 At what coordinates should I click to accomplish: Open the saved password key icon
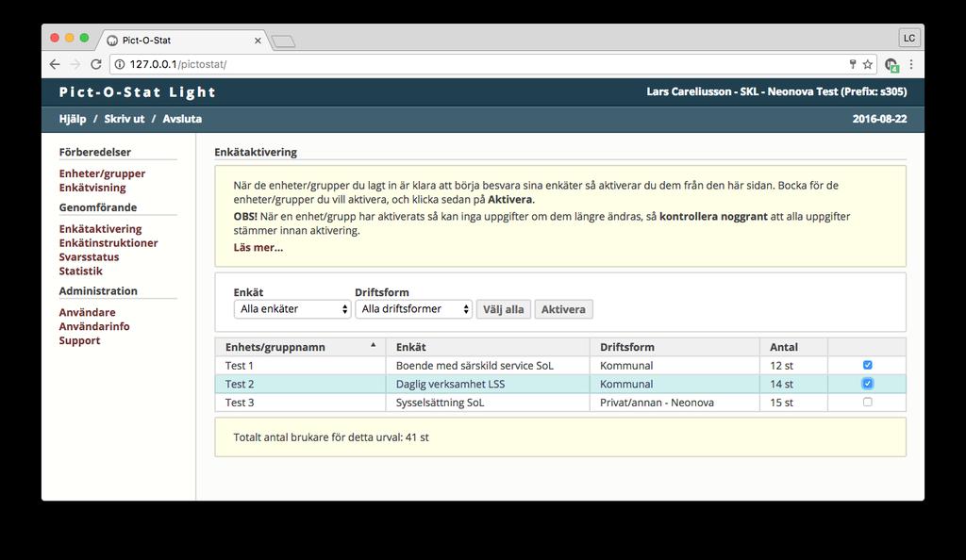pyautogui.click(x=853, y=64)
